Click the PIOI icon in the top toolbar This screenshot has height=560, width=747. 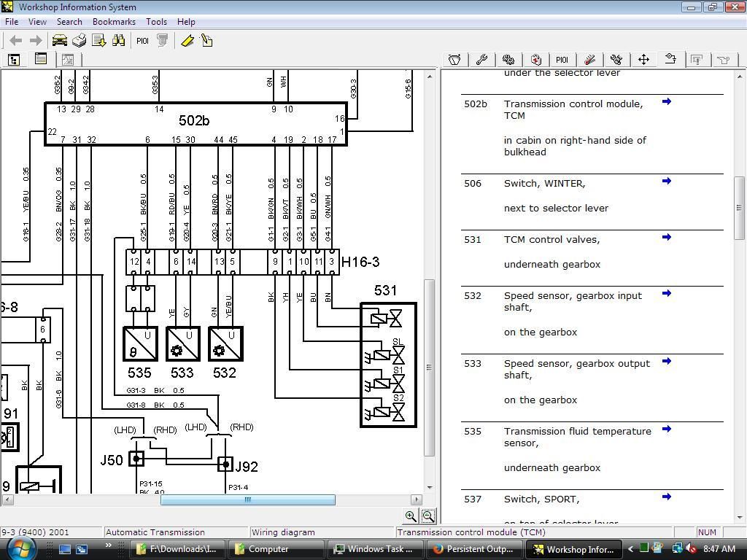(143, 41)
